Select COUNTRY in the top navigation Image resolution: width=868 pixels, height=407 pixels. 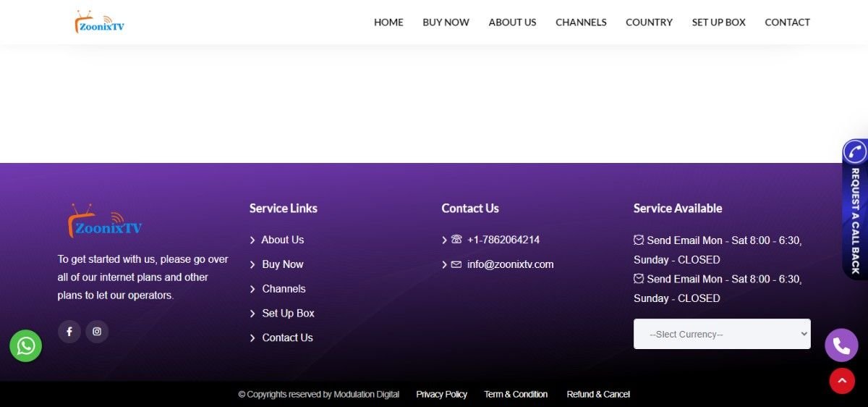point(649,22)
